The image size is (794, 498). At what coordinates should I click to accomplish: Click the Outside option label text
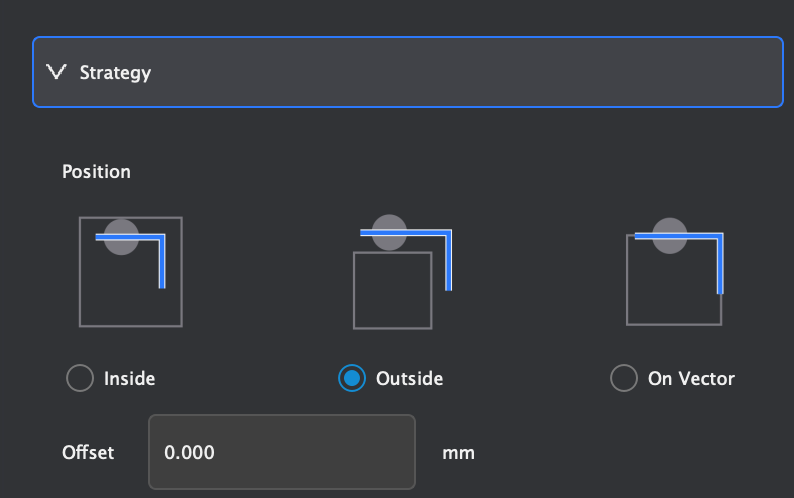point(409,379)
